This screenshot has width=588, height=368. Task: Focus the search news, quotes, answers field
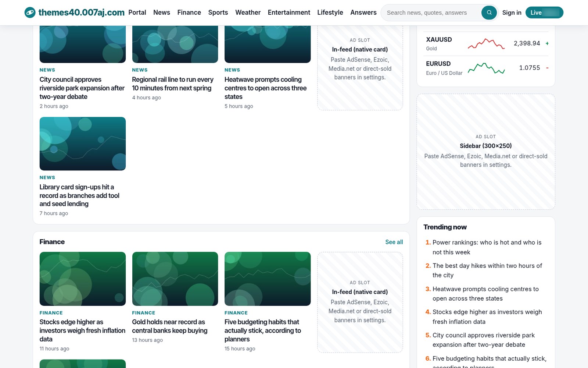pos(432,13)
